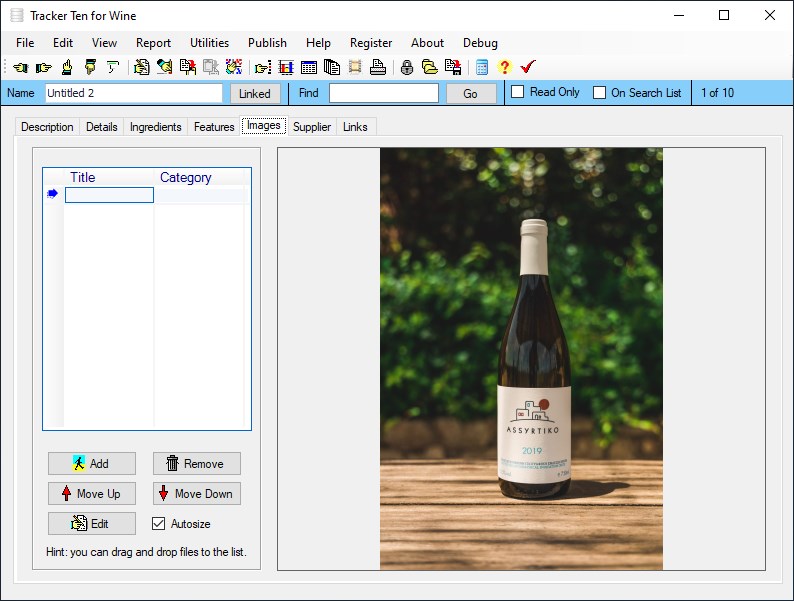
Task: Click the yellow question mark help icon
Action: coord(504,68)
